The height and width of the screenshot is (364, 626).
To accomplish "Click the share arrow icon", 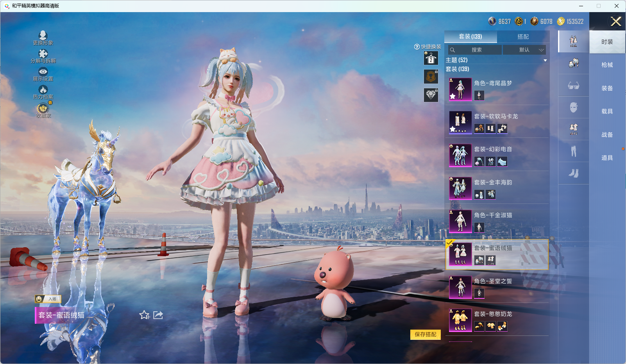I will coord(158,315).
